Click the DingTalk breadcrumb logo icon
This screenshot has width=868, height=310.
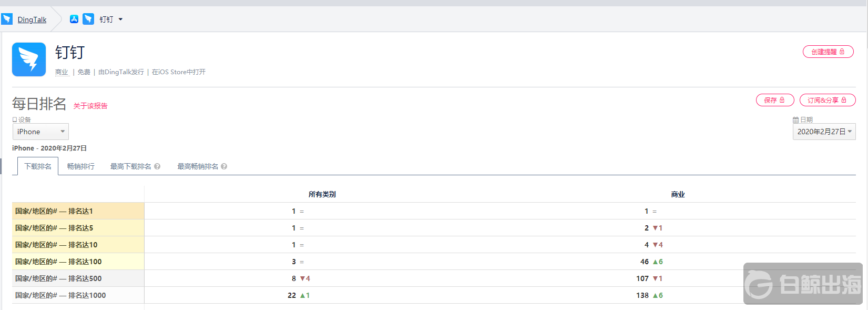[x=7, y=19]
